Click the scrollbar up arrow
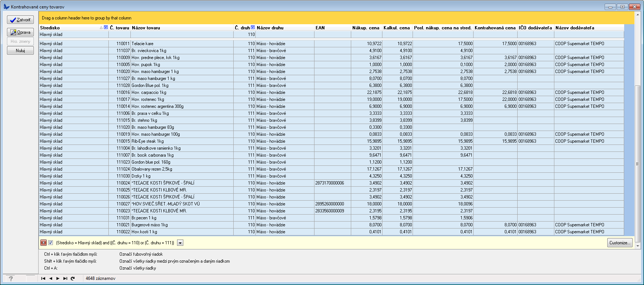This screenshot has height=285, width=644. [x=637, y=15]
